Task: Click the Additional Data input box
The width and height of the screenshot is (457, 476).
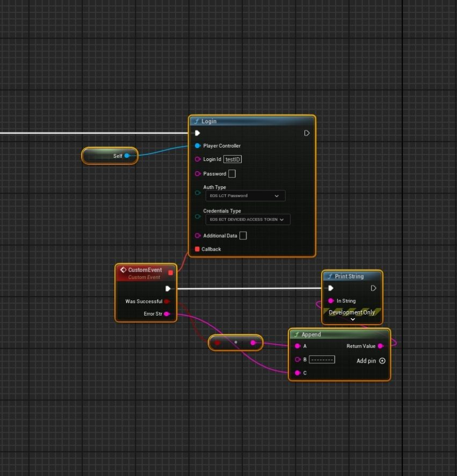Action: pyautogui.click(x=243, y=236)
